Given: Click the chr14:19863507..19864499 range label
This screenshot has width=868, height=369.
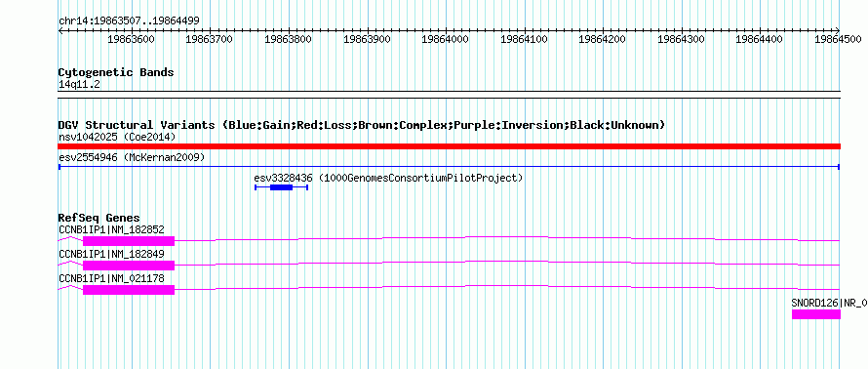Looking at the screenshot, I should pos(129,21).
